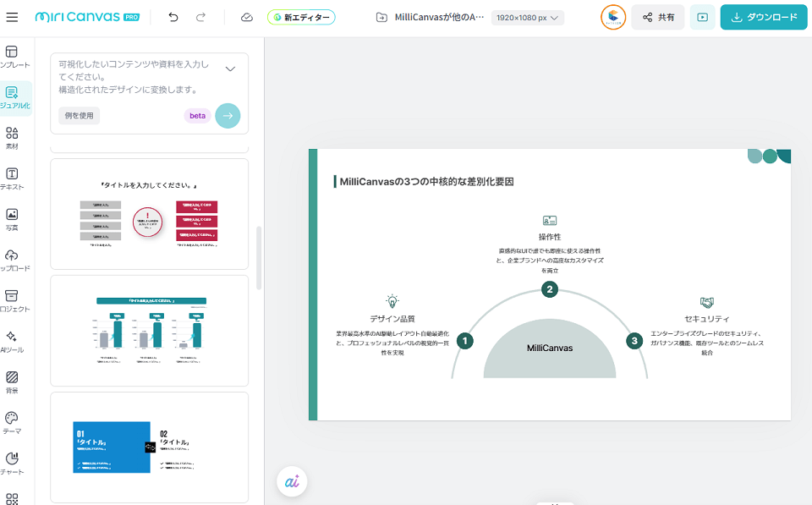Click the beta badge
Image resolution: width=812 pixels, height=505 pixels.
[x=197, y=116]
